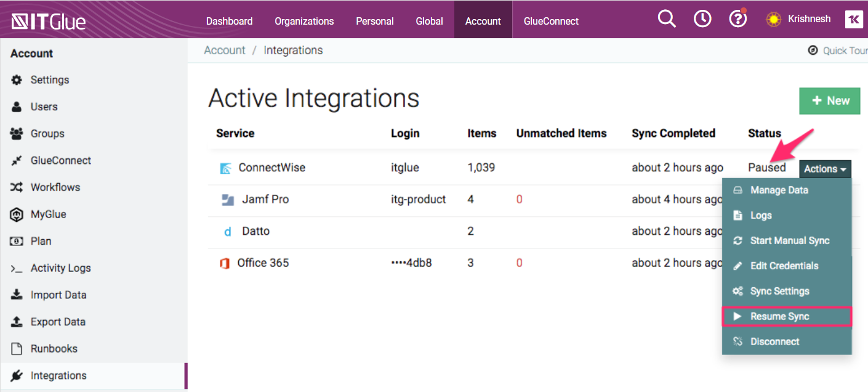Viewport: 868px width, 392px height.
Task: Open the help question mark icon
Action: 737,19
